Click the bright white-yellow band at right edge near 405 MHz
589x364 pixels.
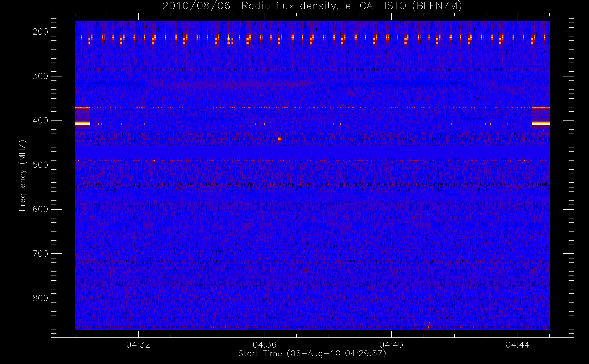point(541,123)
